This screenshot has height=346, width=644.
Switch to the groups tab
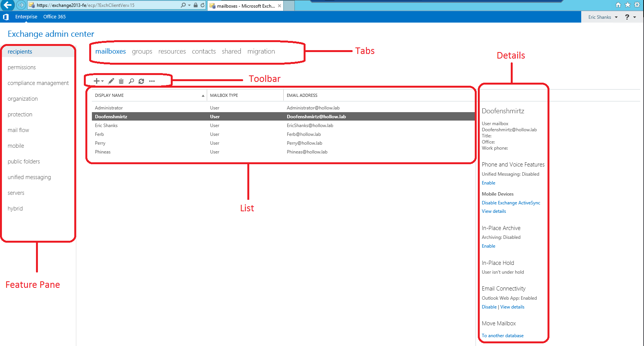pyautogui.click(x=142, y=51)
